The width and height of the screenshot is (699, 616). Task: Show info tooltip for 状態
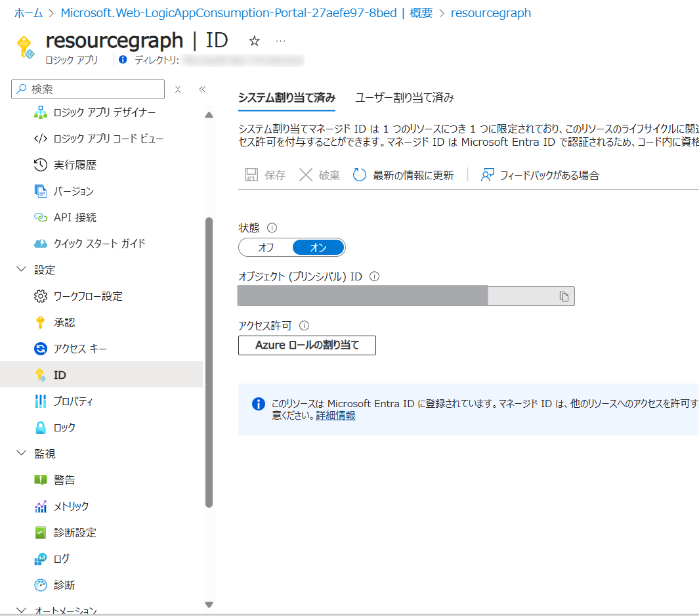pyautogui.click(x=272, y=228)
